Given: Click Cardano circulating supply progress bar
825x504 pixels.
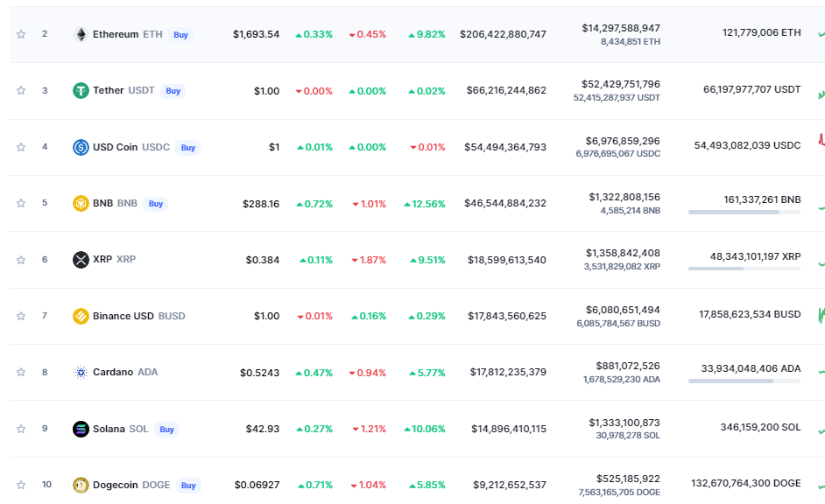Looking at the screenshot, I should [744, 381].
